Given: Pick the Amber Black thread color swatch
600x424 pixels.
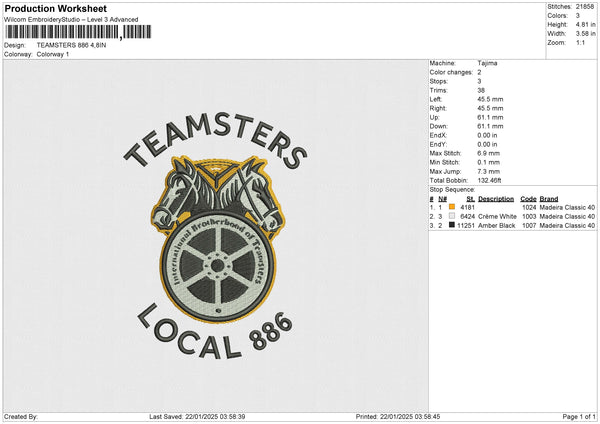Looking at the screenshot, I should pos(452,225).
